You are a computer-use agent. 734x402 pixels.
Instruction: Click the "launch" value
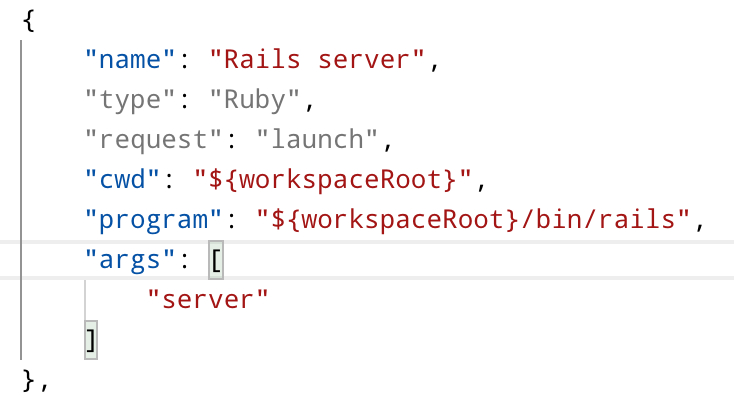[317, 140]
